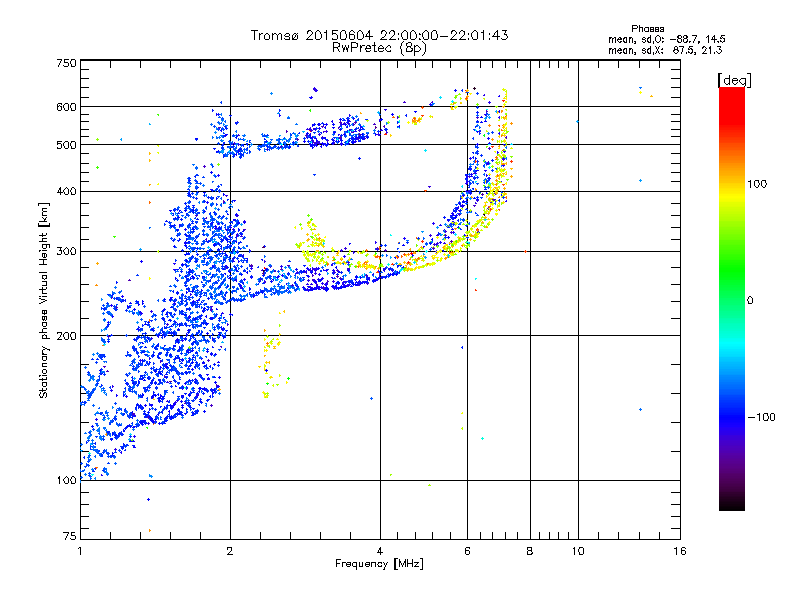Screen dimensions: 800x600
Task: Click the y-axis tick label "600"
Action: click(67, 107)
